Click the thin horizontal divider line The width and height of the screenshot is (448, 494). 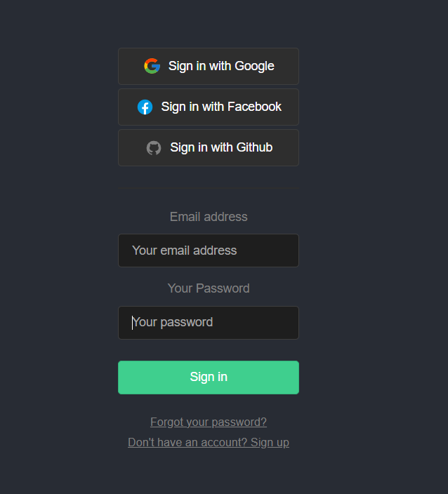pyautogui.click(x=209, y=188)
